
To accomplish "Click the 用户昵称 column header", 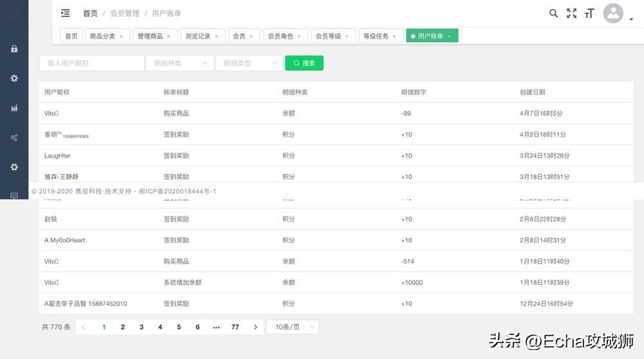I will point(57,92).
